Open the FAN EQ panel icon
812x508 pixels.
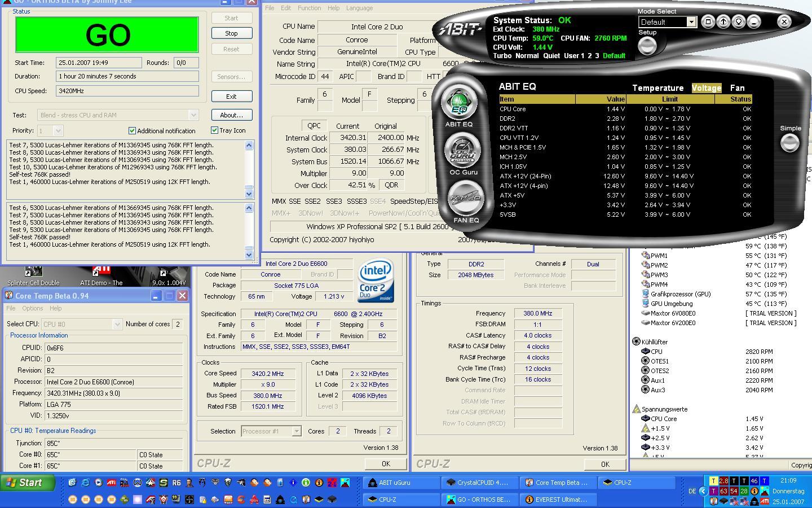coord(466,198)
